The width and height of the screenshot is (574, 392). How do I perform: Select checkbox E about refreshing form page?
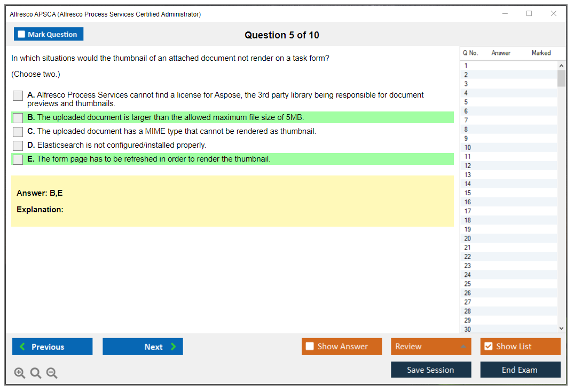[18, 159]
